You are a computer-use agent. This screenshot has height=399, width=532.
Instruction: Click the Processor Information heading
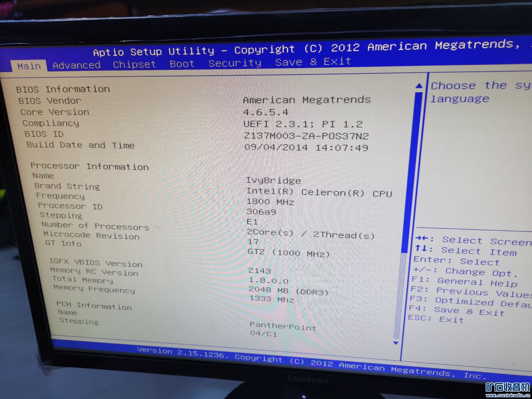89,166
